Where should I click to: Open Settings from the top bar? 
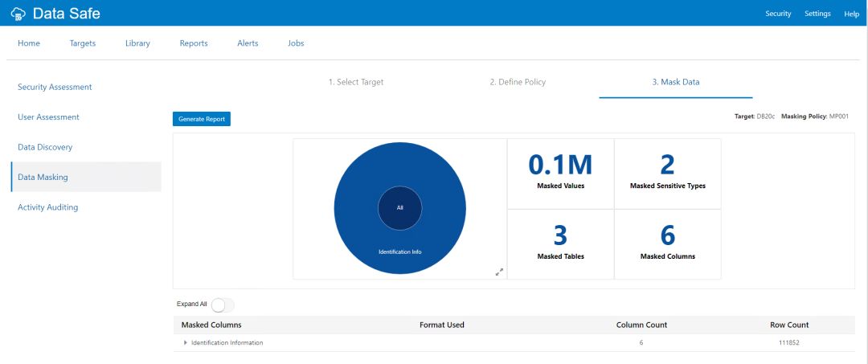817,14
